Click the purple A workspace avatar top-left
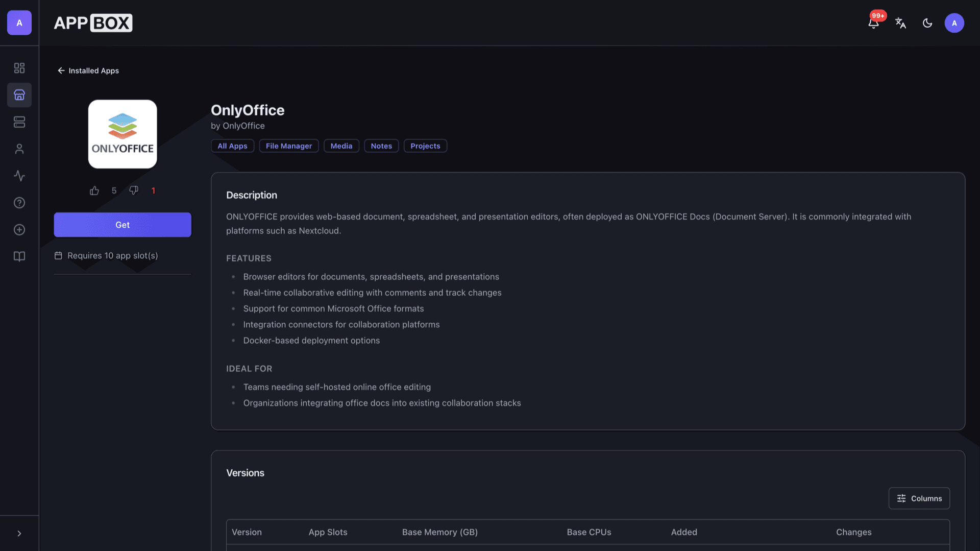This screenshot has width=980, height=551. pos(19,23)
